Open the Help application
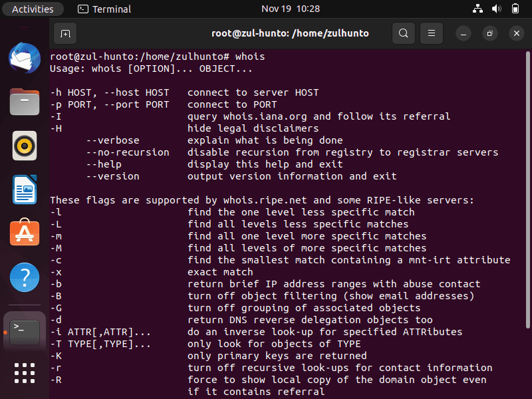This screenshot has height=399, width=532. click(25, 277)
